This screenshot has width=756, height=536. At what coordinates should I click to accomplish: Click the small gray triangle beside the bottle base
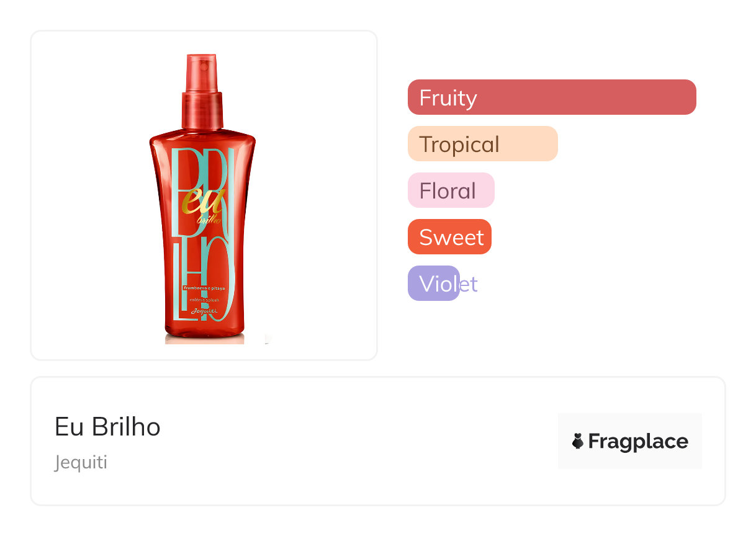268,339
